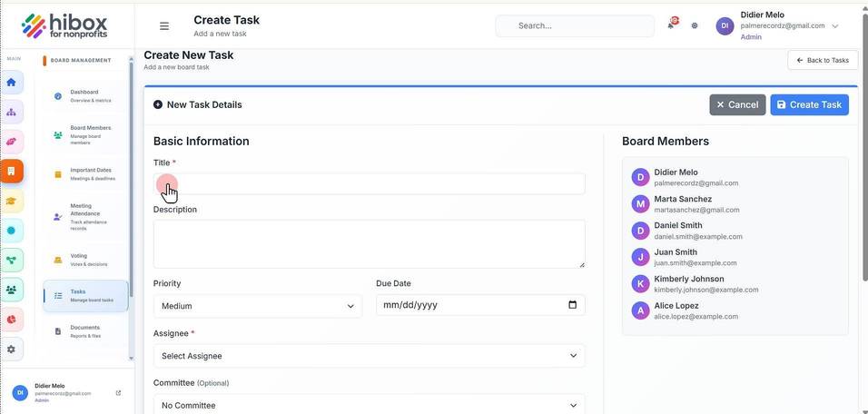Viewport: 868px width, 414px height.
Task: Open the Home icon in main rail
Action: (x=11, y=83)
